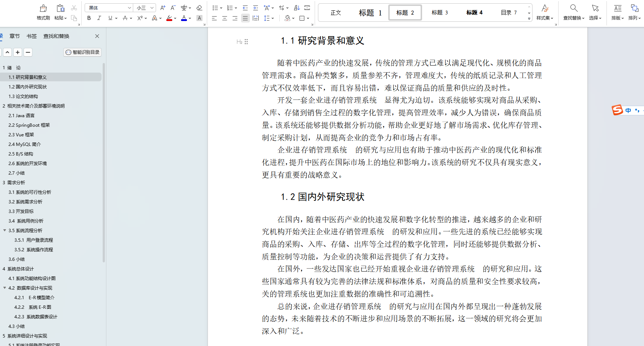Center align text

(224, 18)
